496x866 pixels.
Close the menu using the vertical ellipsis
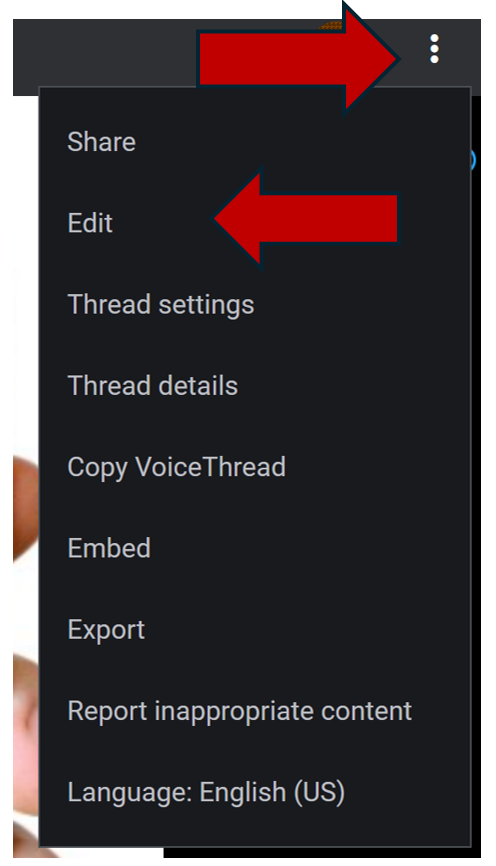(x=434, y=49)
